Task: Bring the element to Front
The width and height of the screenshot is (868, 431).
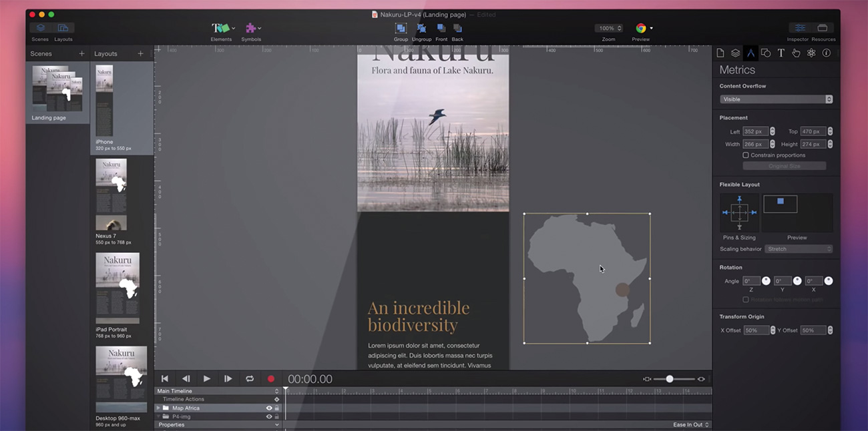Action: (441, 28)
